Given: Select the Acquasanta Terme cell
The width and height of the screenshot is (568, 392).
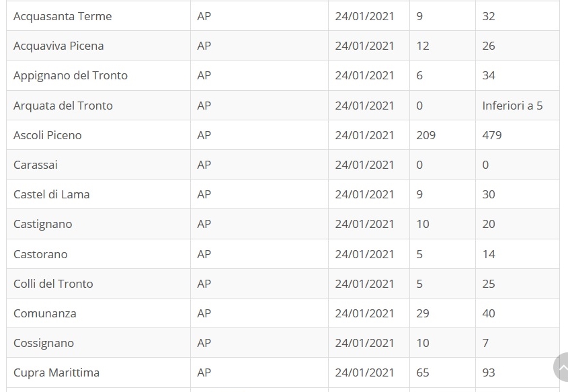Looking at the screenshot, I should [x=99, y=16].
